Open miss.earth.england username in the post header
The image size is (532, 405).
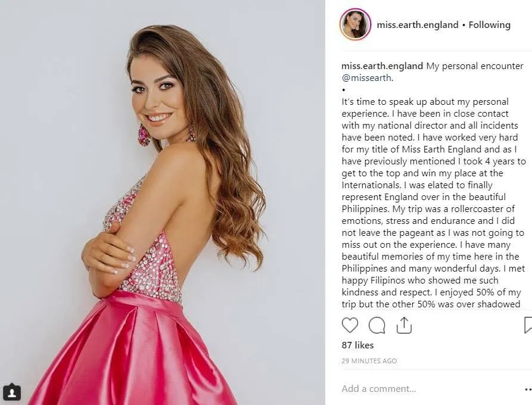pyautogui.click(x=418, y=25)
